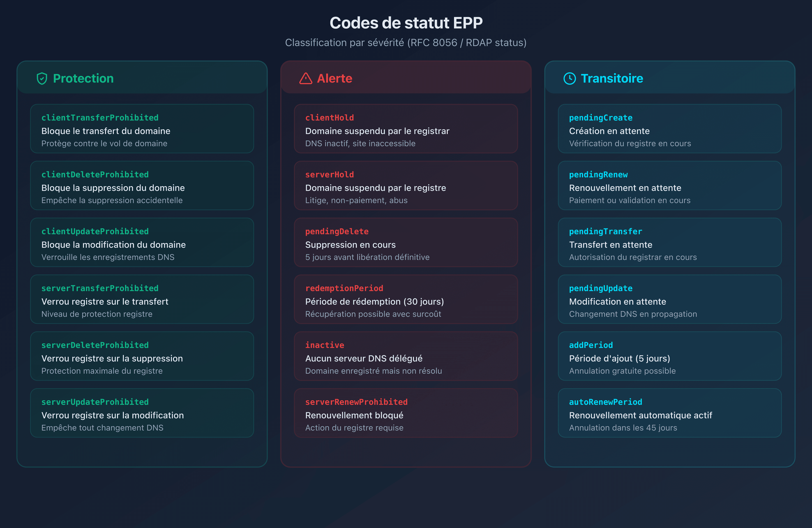Viewport: 812px width, 528px height.
Task: Click the shield icon beside Protection
Action: (42, 79)
